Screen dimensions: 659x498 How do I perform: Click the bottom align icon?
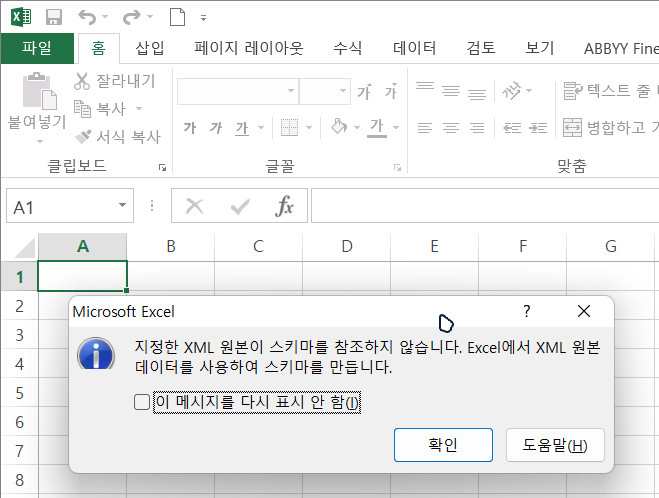477,95
